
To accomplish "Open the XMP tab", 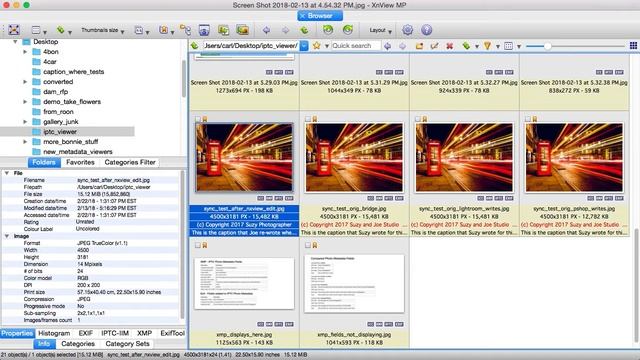I will [x=144, y=333].
